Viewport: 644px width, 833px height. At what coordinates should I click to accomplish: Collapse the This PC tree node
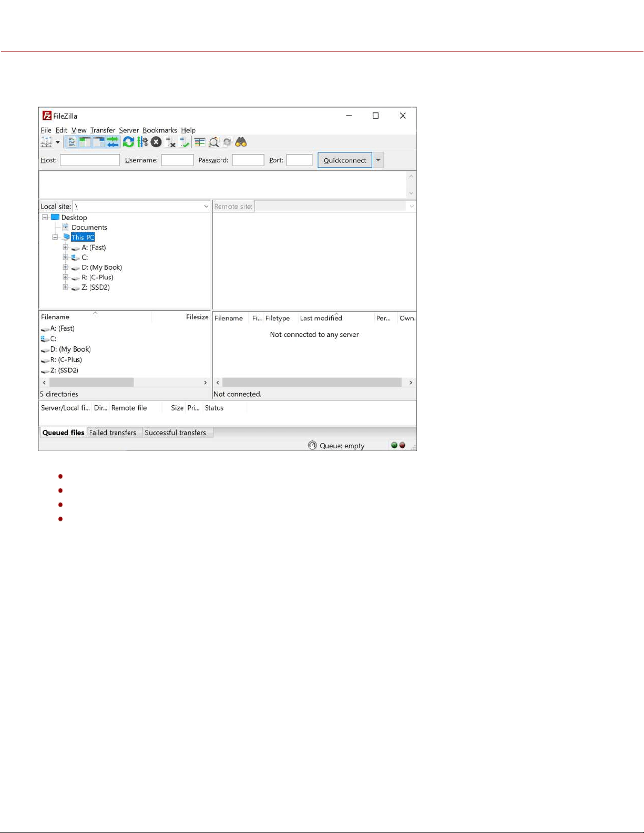[x=55, y=237]
